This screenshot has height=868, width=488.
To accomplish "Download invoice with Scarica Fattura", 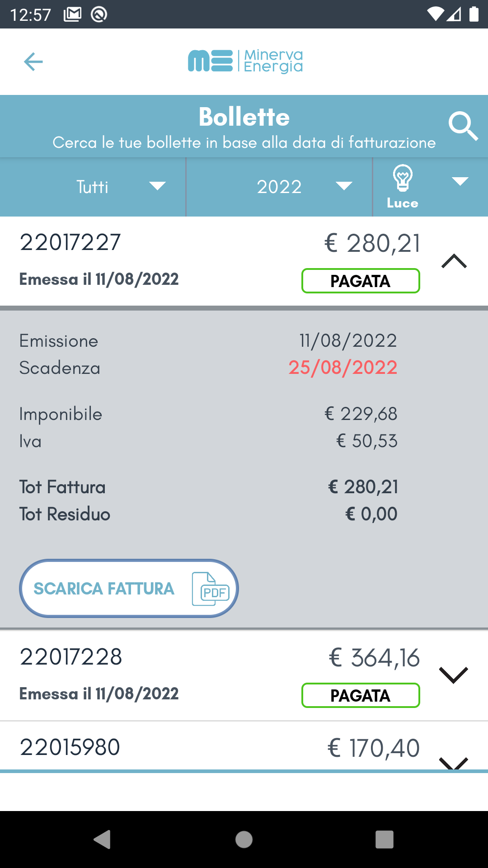I will tap(129, 589).
